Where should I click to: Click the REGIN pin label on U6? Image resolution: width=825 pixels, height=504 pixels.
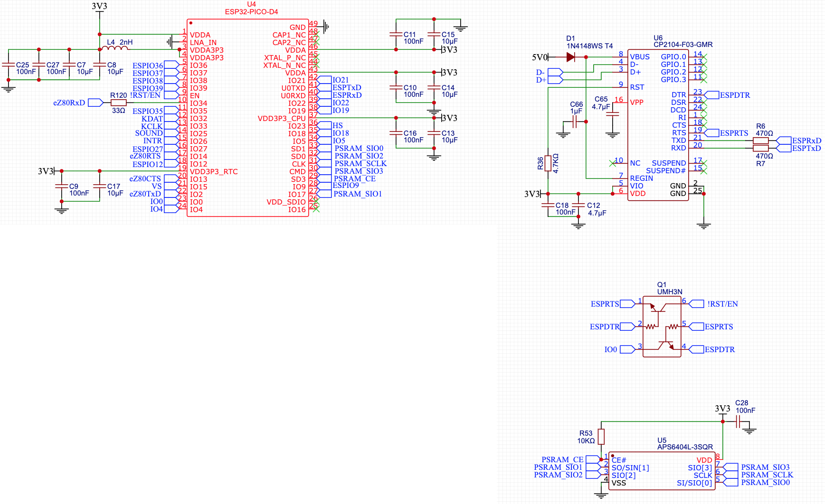pos(642,178)
